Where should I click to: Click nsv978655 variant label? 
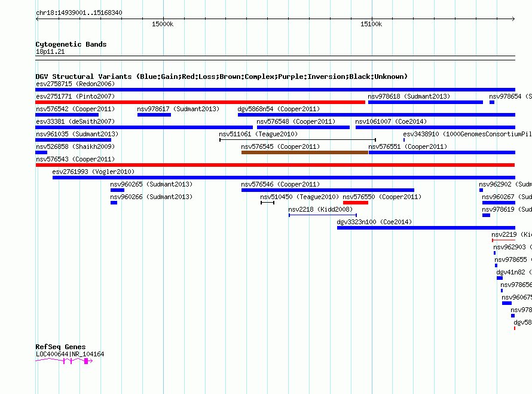513,259
